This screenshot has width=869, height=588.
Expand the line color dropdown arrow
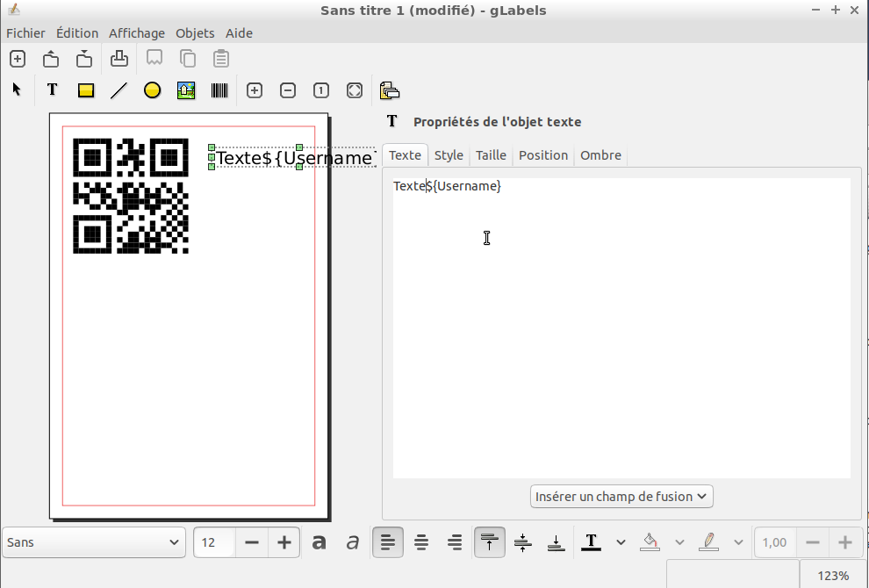click(738, 542)
